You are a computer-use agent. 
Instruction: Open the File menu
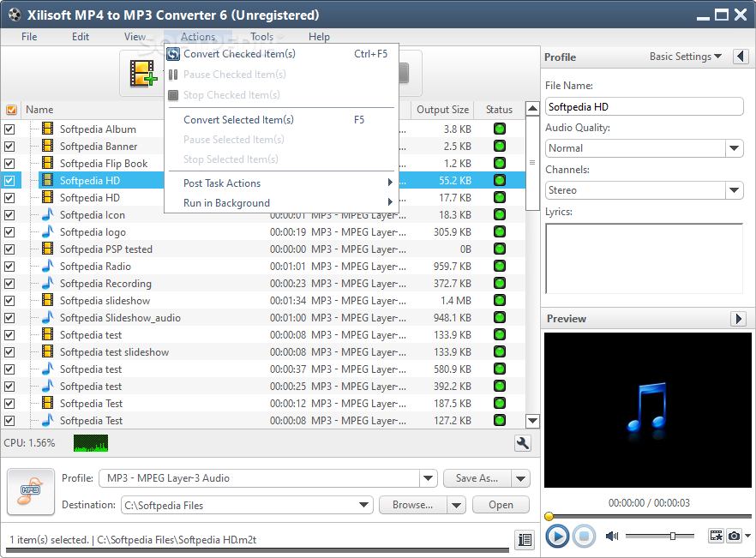pos(29,37)
